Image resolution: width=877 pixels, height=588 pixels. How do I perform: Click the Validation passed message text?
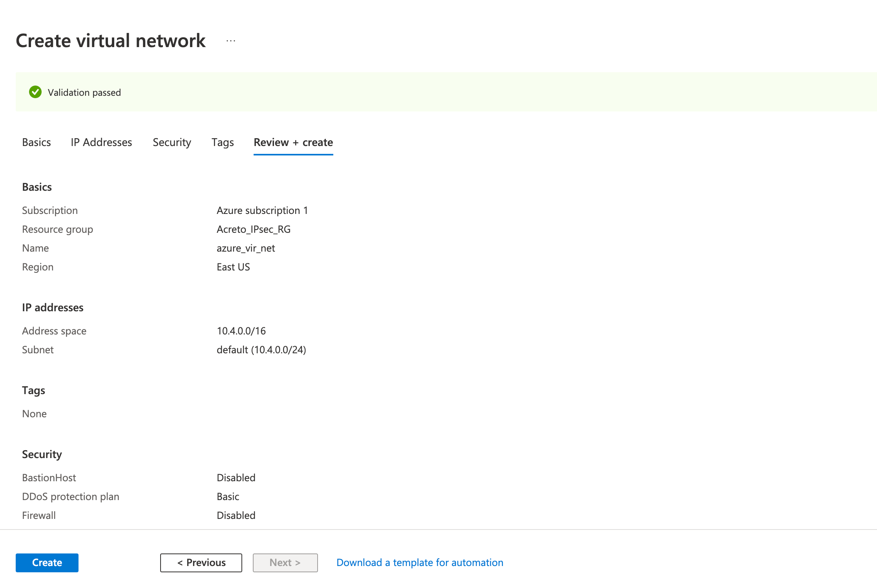[x=84, y=92]
